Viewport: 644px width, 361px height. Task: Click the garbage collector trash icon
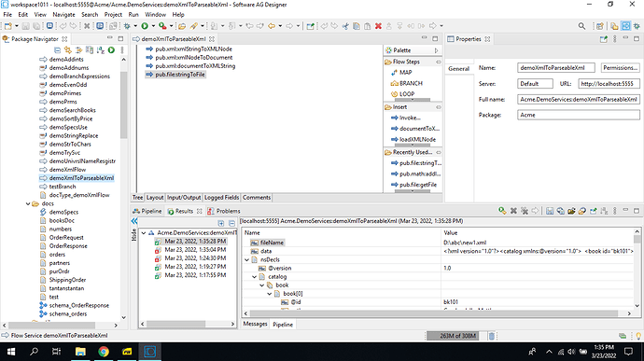[491, 336]
